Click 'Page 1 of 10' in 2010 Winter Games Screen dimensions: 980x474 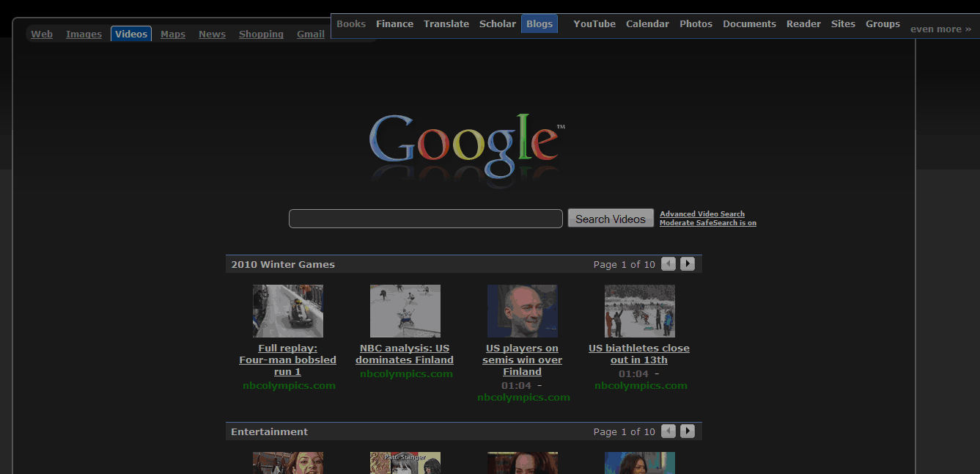[625, 264]
